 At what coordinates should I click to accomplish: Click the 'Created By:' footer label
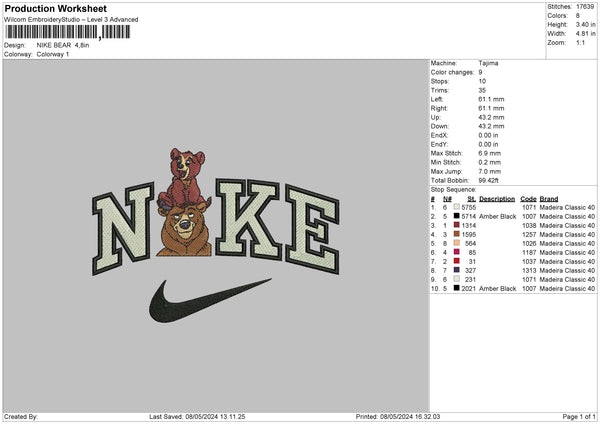pyautogui.click(x=21, y=417)
